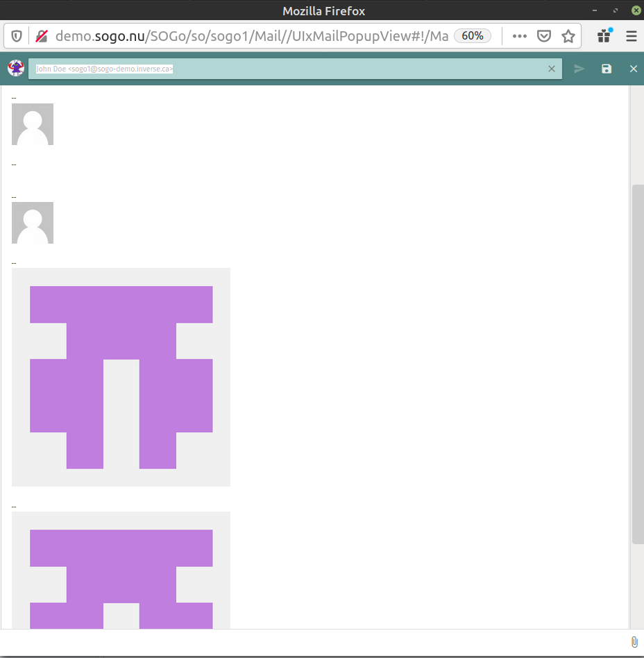The height and width of the screenshot is (658, 644).
Task: Click the first gray avatar placeholder image
Action: pos(33,124)
